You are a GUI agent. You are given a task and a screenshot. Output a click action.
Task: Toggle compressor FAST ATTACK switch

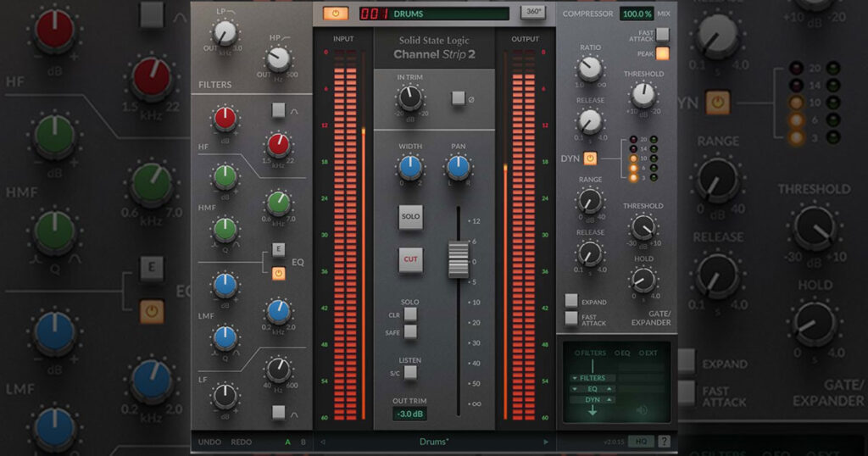(x=662, y=34)
